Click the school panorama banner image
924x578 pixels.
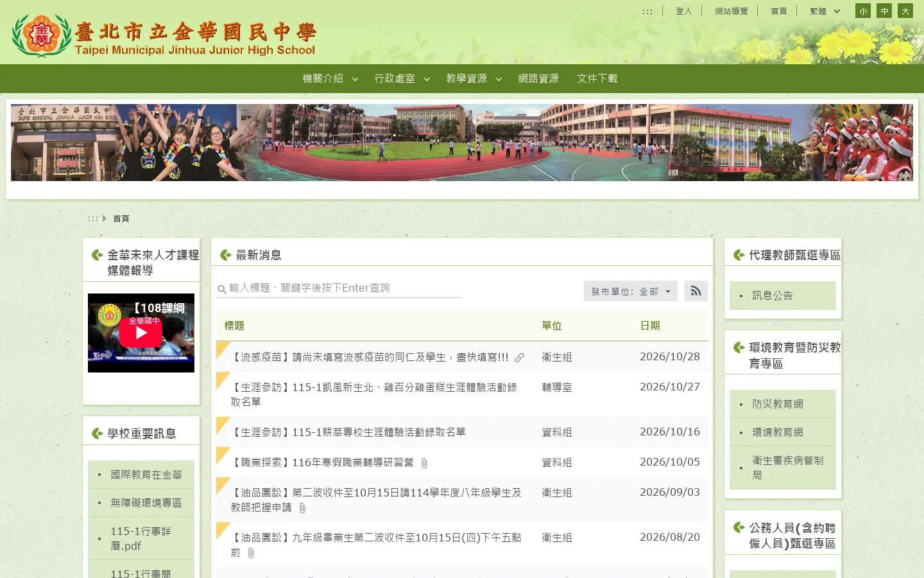tap(462, 143)
